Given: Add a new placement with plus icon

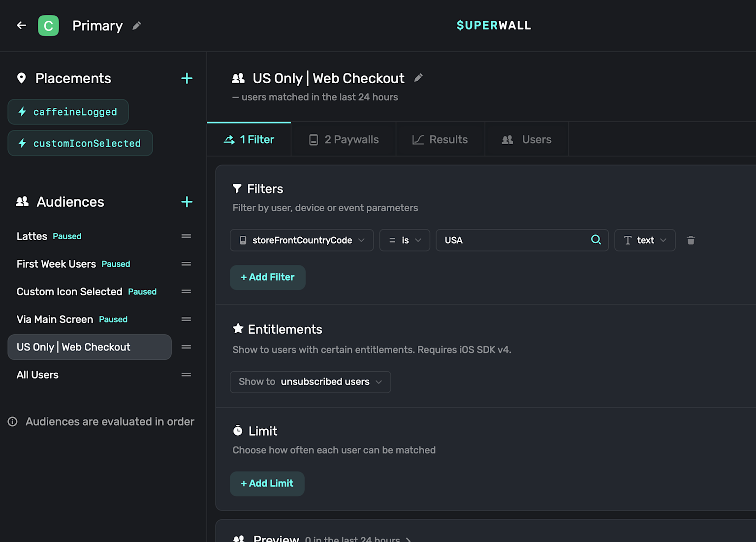Looking at the screenshot, I should 187,78.
